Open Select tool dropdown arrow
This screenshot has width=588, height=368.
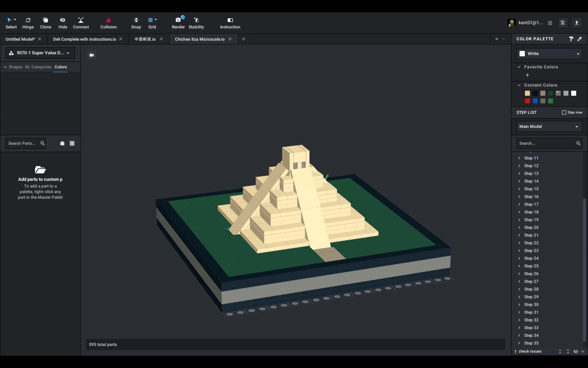(x=15, y=19)
